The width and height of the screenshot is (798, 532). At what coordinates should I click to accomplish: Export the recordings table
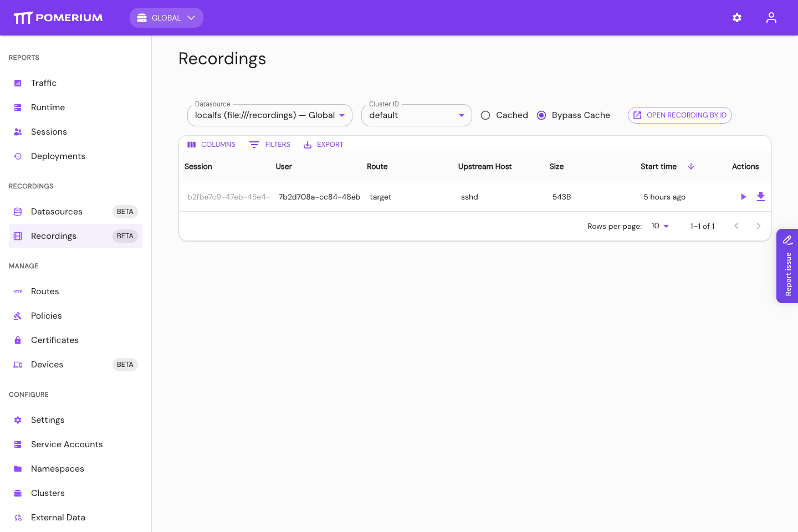click(323, 145)
